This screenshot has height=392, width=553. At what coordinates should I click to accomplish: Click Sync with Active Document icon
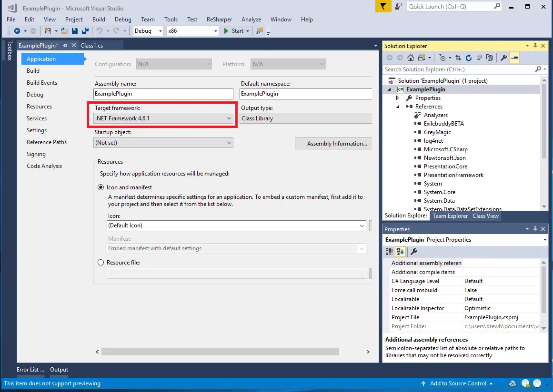click(x=458, y=58)
